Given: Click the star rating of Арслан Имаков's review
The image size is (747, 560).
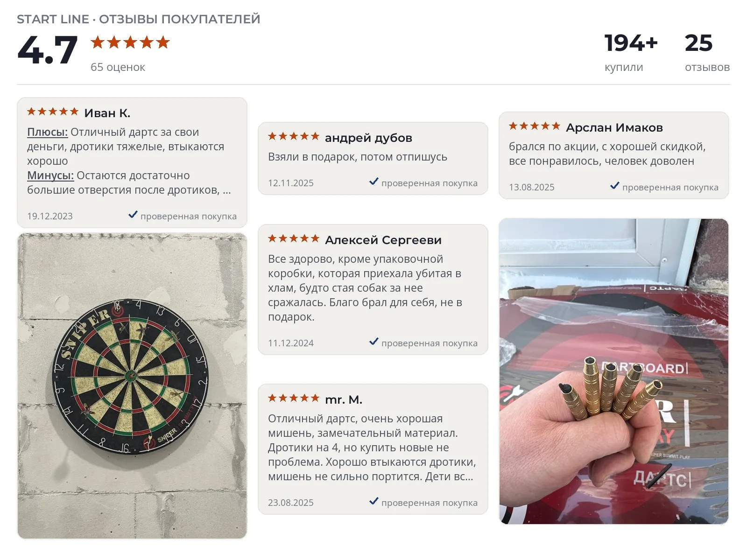Looking at the screenshot, I should (x=535, y=126).
